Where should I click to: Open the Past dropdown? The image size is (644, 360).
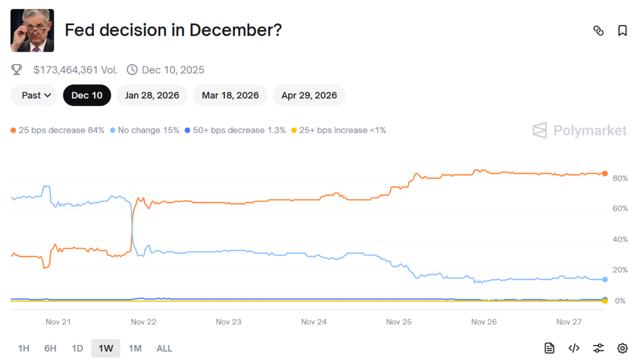point(34,95)
